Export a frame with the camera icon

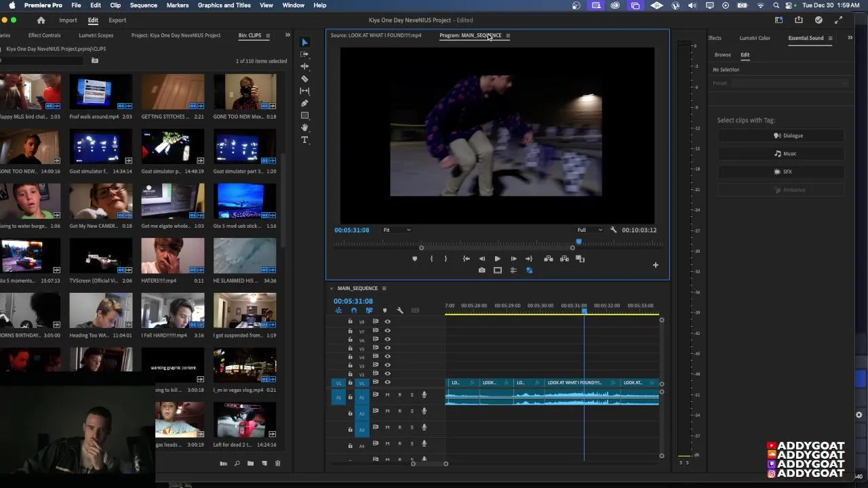tap(481, 270)
